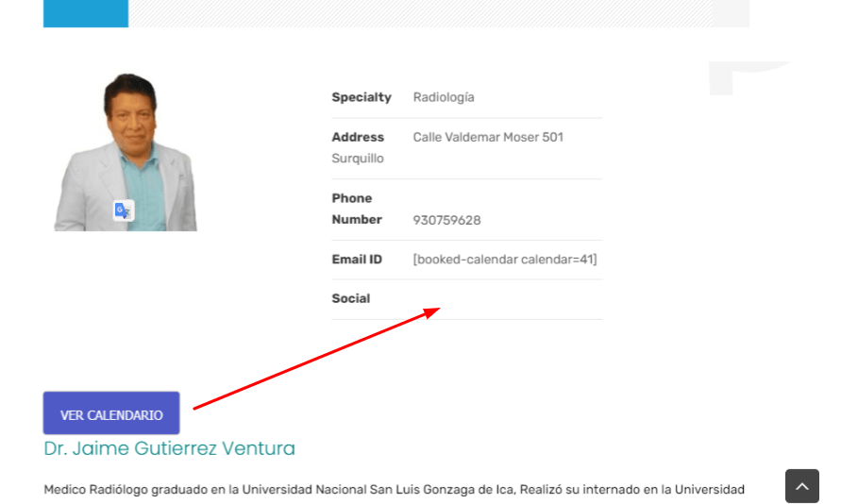Click Dr. Jaime Gutierrez Ventura heading

(170, 448)
